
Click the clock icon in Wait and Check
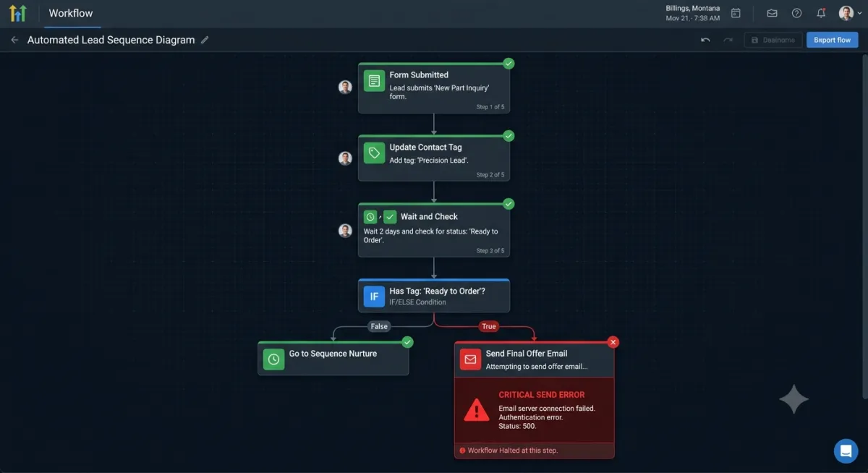point(370,216)
